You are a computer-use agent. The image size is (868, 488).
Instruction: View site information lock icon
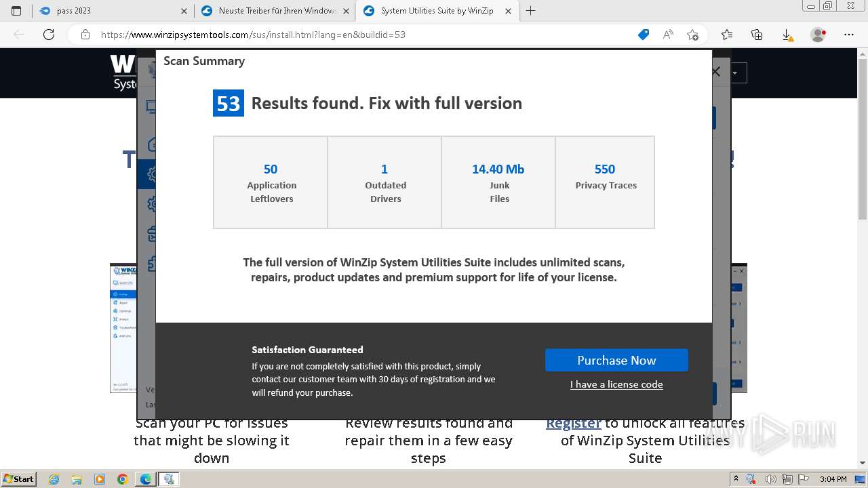85,35
